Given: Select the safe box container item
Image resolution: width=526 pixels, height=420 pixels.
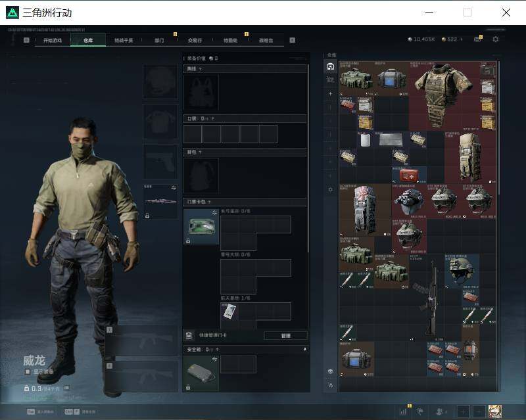Looking at the screenshot, I should 201,373.
